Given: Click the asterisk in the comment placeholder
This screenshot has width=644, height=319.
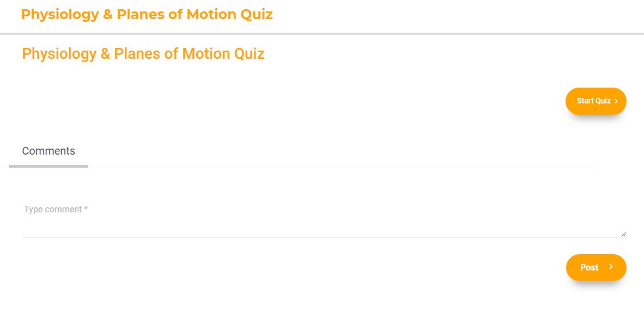Looking at the screenshot, I should pyautogui.click(x=86, y=209).
